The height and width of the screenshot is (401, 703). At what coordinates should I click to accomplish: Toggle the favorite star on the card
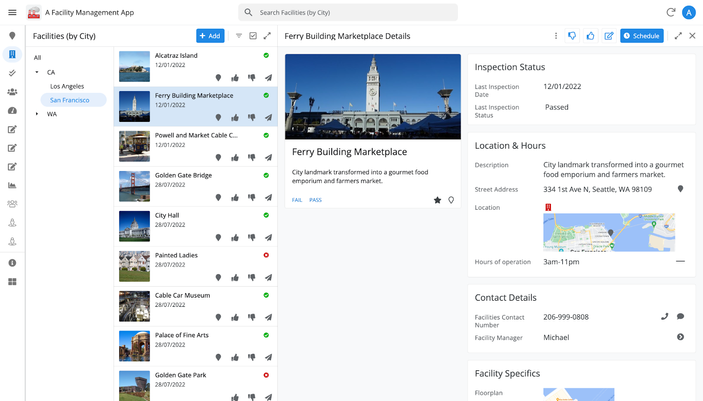[437, 200]
